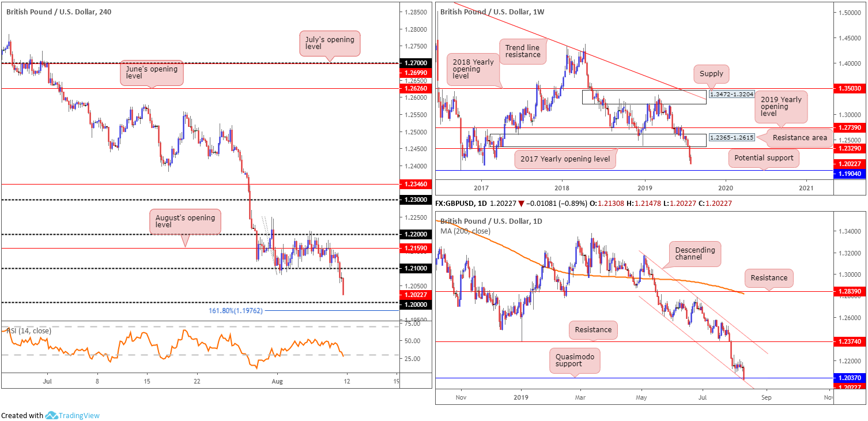Select the 'June's opening level' callout
The height and width of the screenshot is (421, 868).
tap(152, 73)
